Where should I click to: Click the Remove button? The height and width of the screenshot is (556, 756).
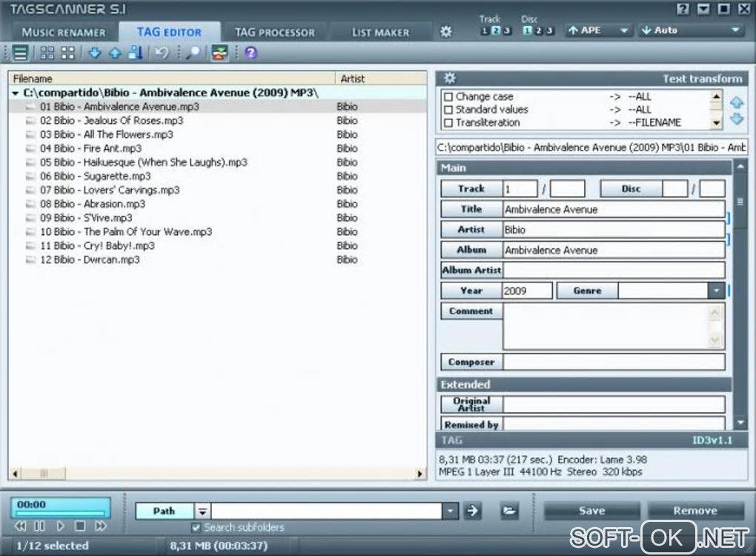[x=694, y=510]
